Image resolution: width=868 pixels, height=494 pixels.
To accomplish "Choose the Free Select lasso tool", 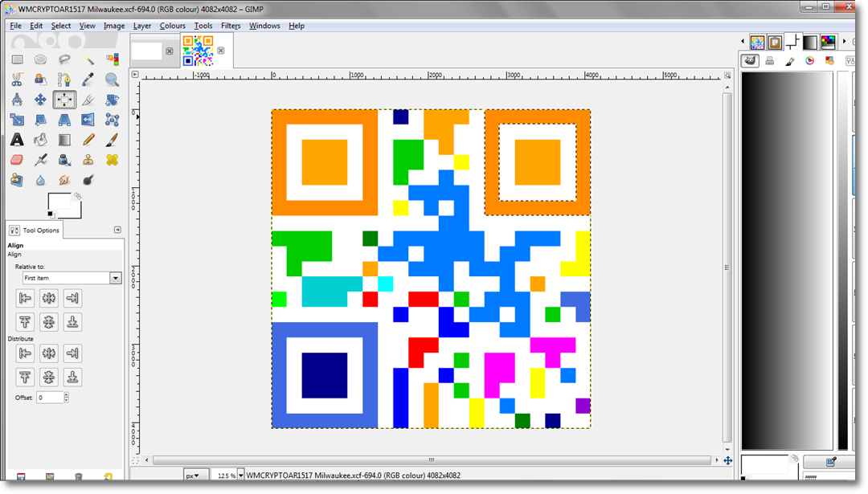I will point(64,59).
